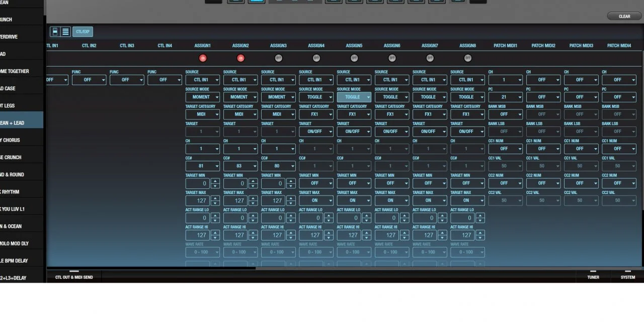Increase ASSIGN2 Target Min with up arrow

tap(253, 181)
